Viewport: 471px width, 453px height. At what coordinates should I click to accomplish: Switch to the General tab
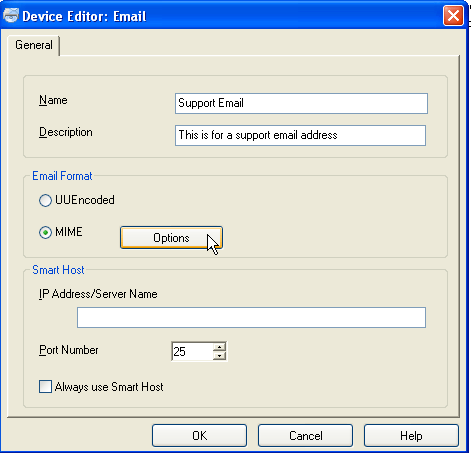(x=34, y=45)
